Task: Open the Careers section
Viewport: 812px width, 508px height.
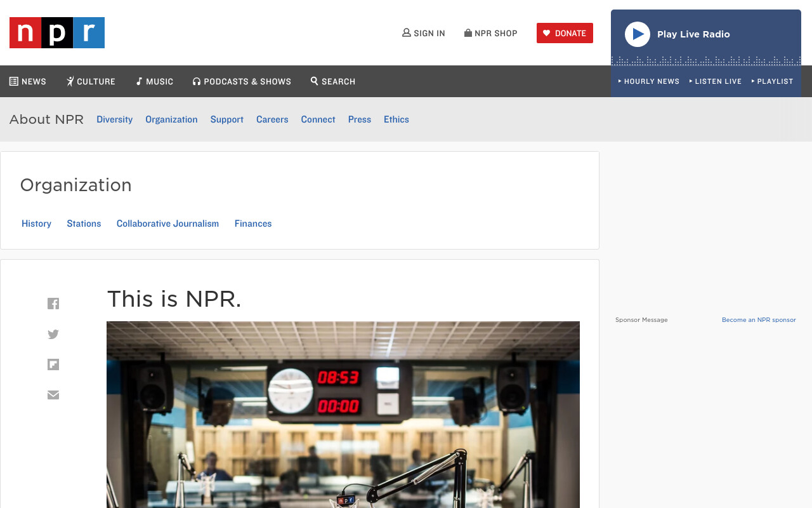Action: pyautogui.click(x=272, y=119)
